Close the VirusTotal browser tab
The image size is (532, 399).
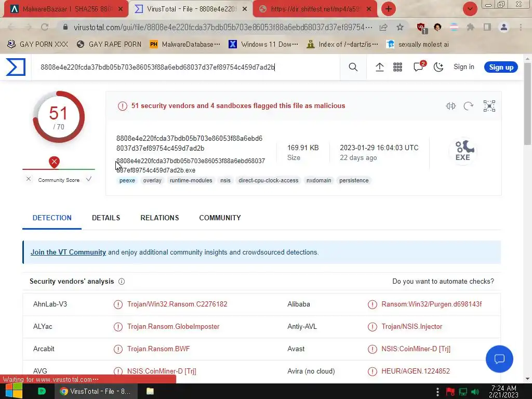pos(245,9)
